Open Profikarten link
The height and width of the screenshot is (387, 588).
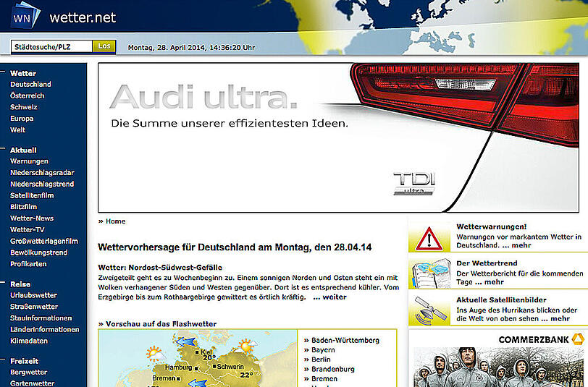[28, 264]
